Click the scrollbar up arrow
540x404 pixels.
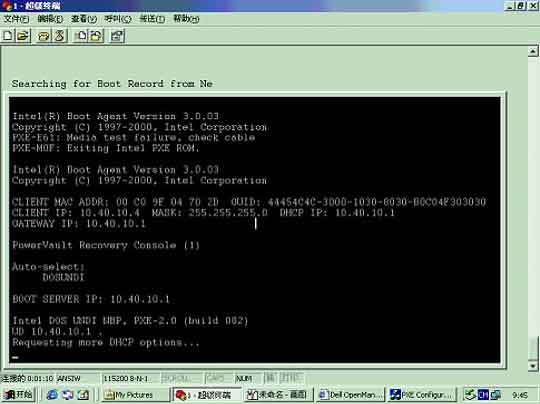[533, 52]
